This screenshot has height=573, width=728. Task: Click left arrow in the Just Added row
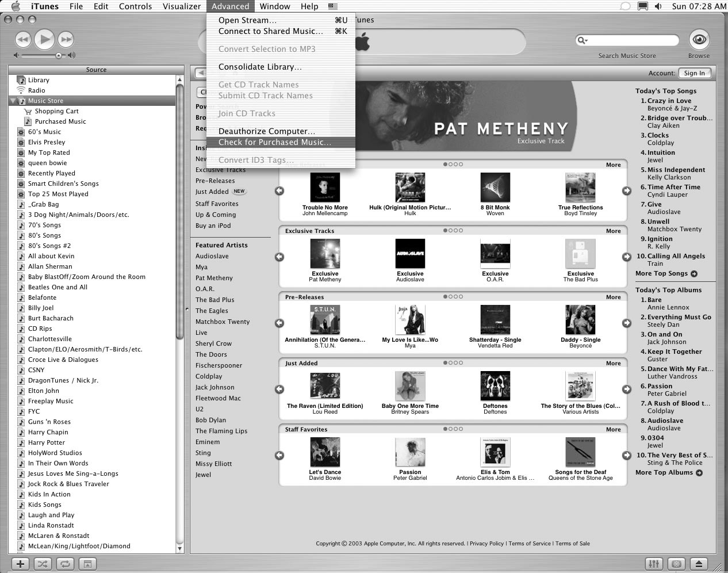(x=279, y=389)
